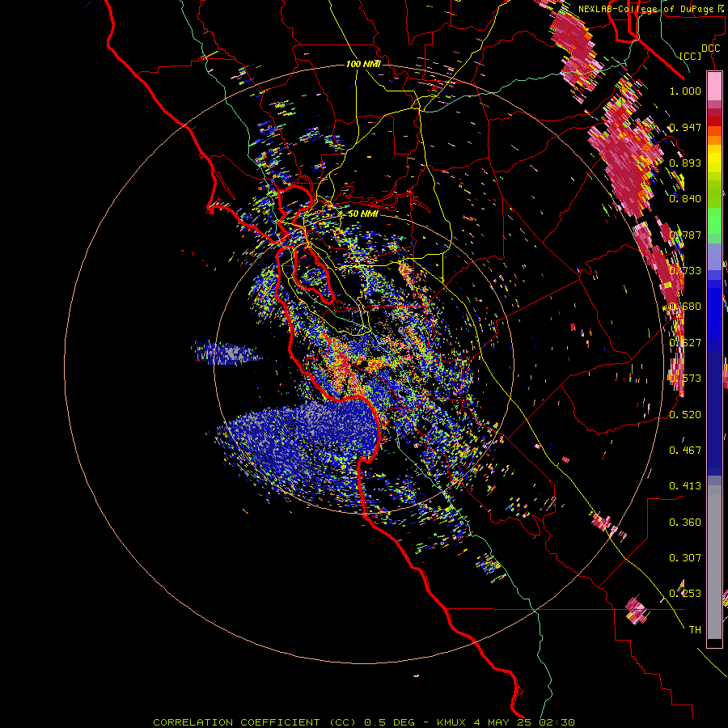The height and width of the screenshot is (728, 728).
Task: Click the 0.520 scale value
Action: pos(685,414)
